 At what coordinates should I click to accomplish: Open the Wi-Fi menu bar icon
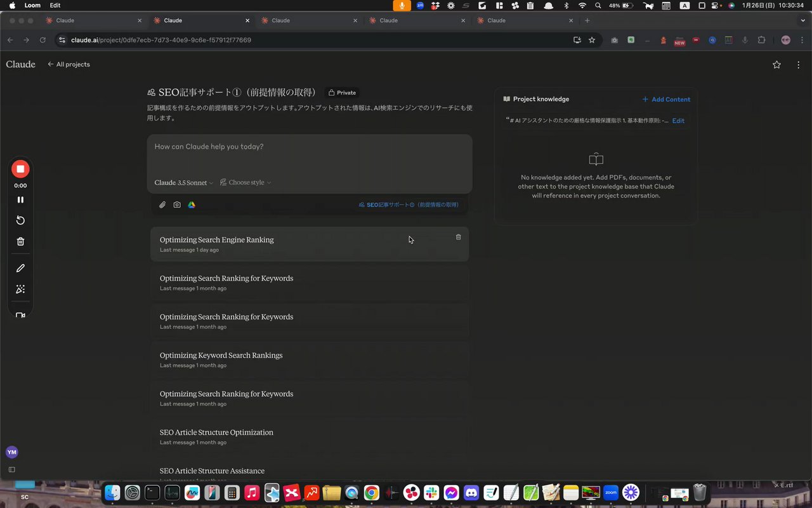tap(582, 5)
